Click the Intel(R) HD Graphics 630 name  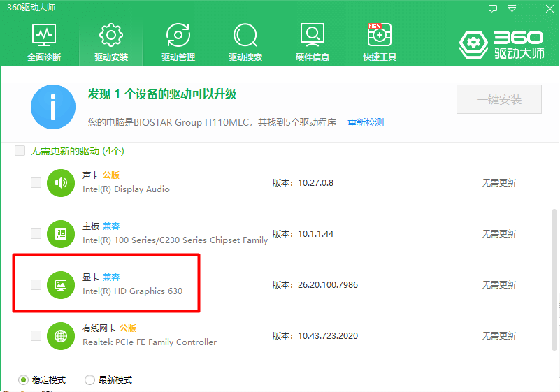coord(133,291)
